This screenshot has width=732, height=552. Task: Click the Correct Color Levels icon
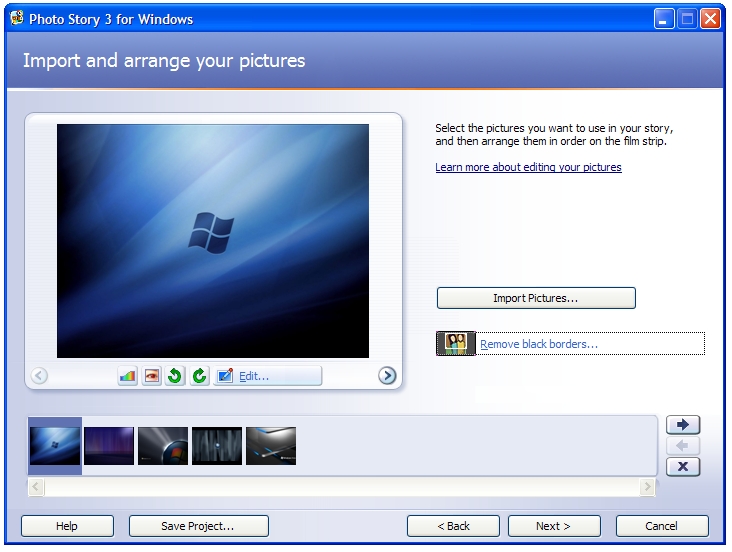coord(127,376)
